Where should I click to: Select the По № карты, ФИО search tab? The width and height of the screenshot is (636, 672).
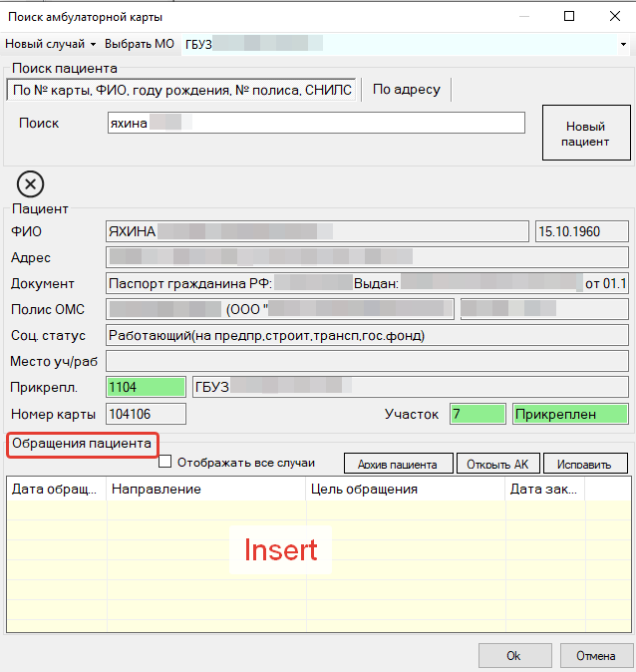point(180,90)
